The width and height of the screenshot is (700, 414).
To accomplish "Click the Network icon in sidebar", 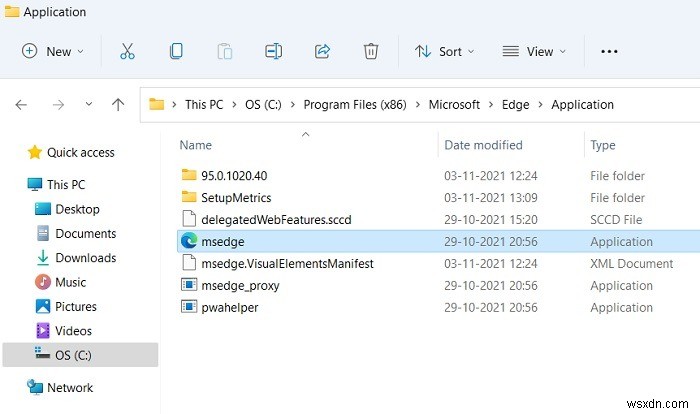I will pos(34,387).
